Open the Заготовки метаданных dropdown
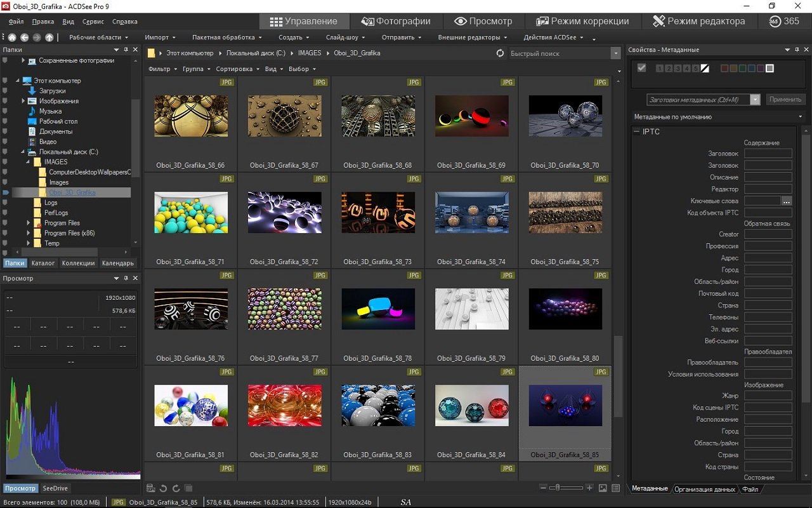This screenshot has width=812, height=508. tap(755, 100)
